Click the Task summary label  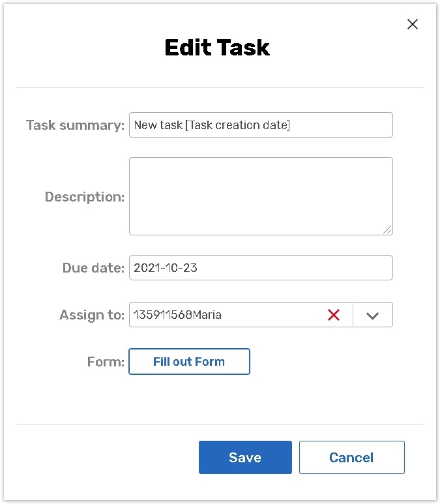[x=75, y=125]
